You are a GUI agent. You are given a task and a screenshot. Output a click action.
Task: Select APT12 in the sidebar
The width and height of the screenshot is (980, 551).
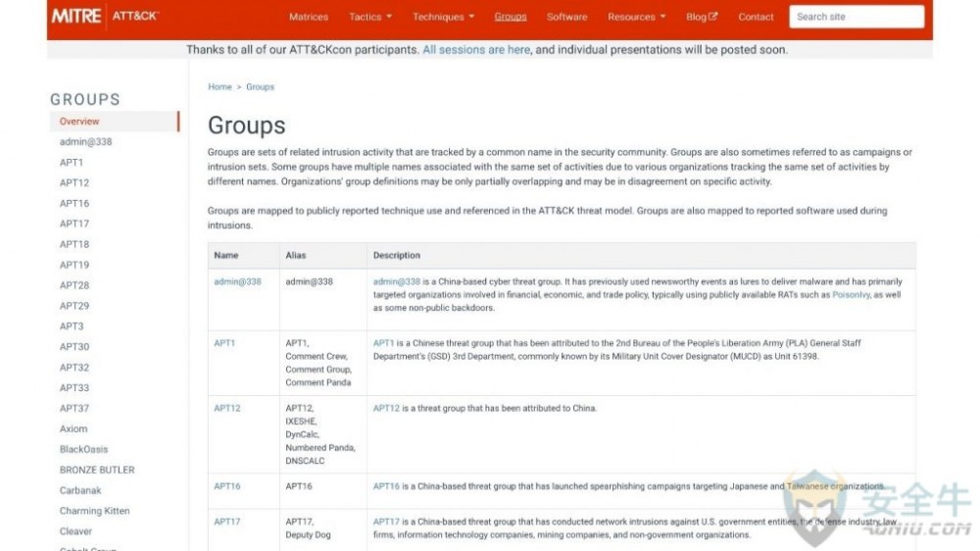tap(74, 182)
